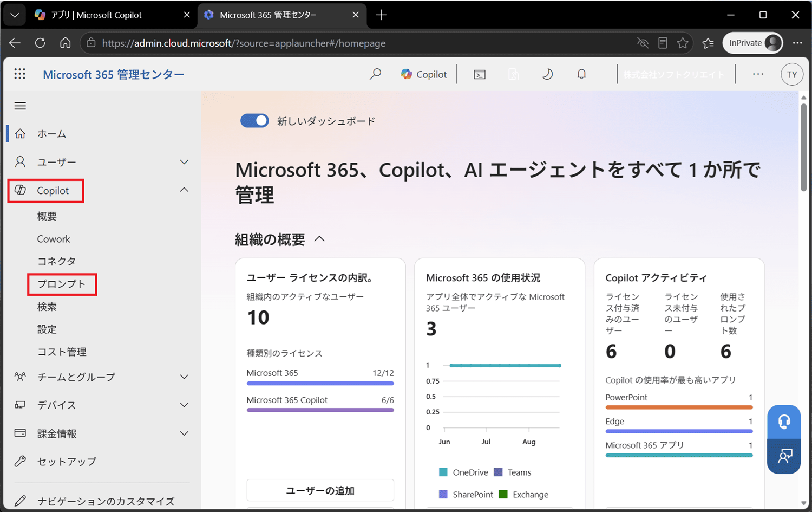Collapse the navigation hamburger menu
Viewport: 812px width, 512px height.
(20, 106)
